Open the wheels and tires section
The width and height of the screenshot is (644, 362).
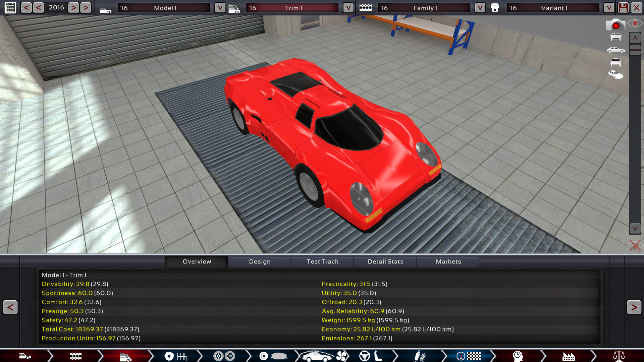tap(224, 356)
